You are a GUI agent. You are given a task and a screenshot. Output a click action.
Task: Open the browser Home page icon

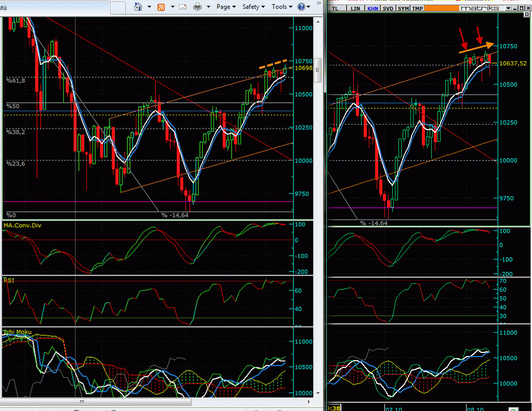pyautogui.click(x=138, y=6)
